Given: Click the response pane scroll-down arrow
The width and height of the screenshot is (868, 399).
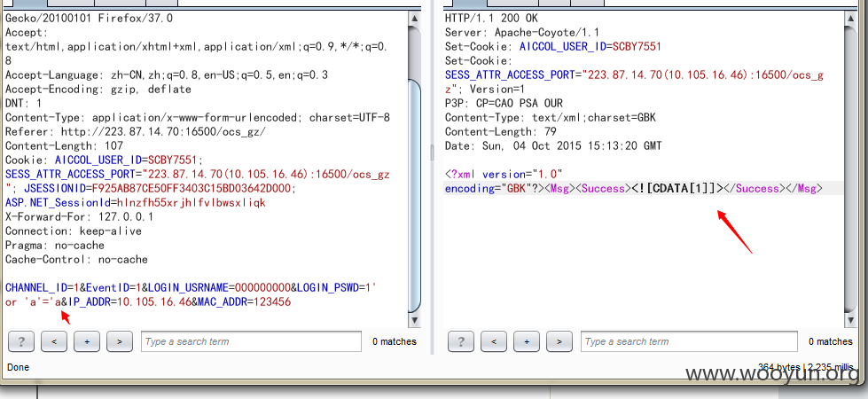Looking at the screenshot, I should (x=853, y=320).
